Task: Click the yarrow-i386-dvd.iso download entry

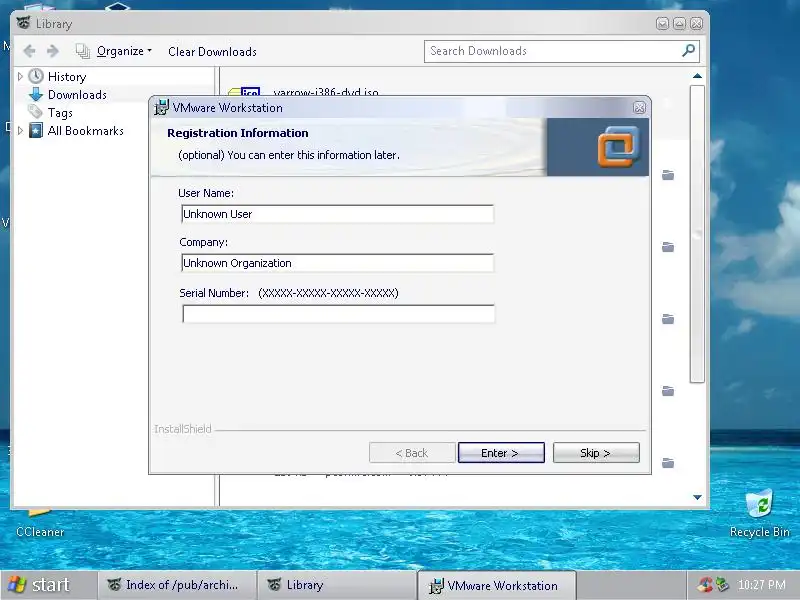Action: (326, 92)
